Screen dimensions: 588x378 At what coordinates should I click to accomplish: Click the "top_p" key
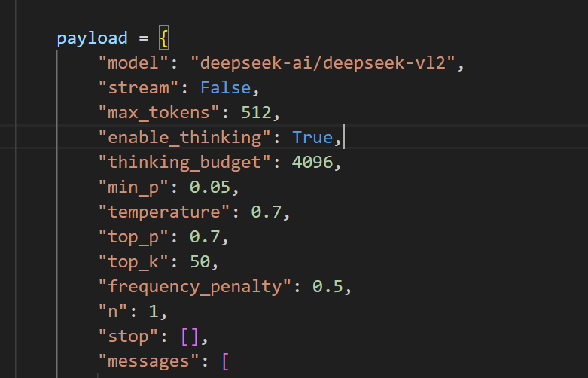133,237
